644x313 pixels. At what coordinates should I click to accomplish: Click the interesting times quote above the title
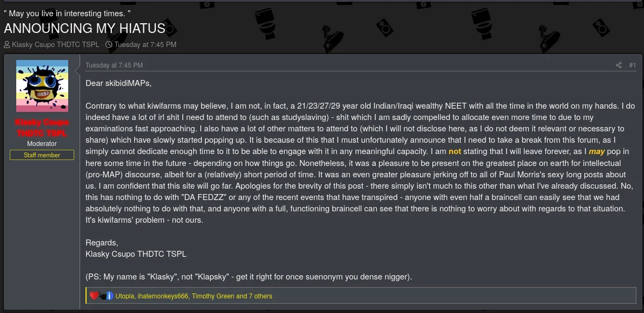67,14
